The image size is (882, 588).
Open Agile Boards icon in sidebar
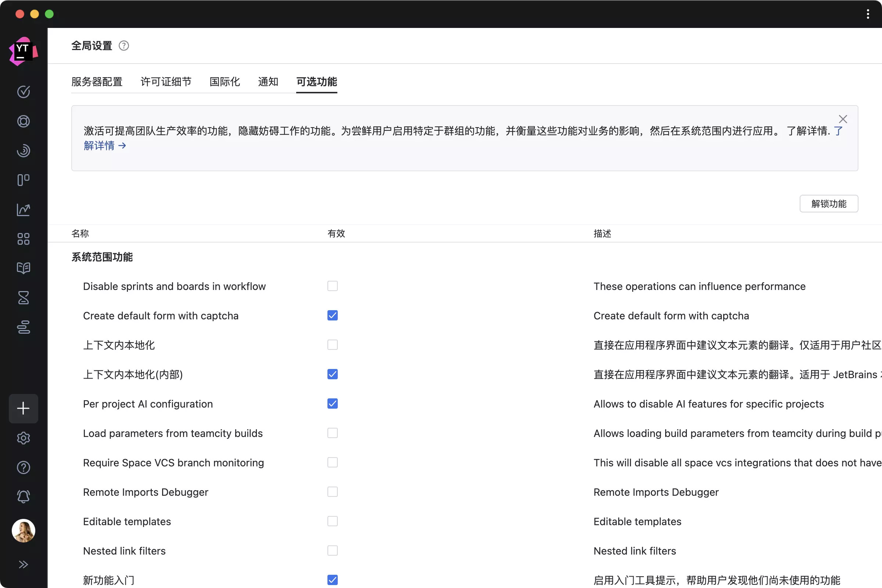(23, 180)
